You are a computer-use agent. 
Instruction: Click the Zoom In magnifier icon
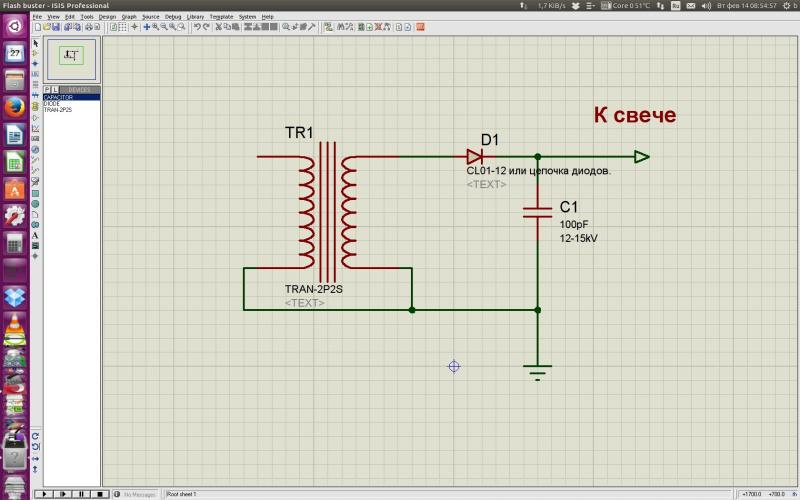(x=157, y=28)
